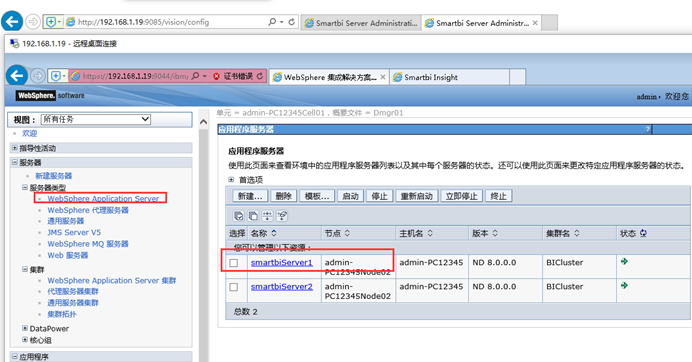Click the 新建... button
The height and width of the screenshot is (362, 692).
[250, 196]
